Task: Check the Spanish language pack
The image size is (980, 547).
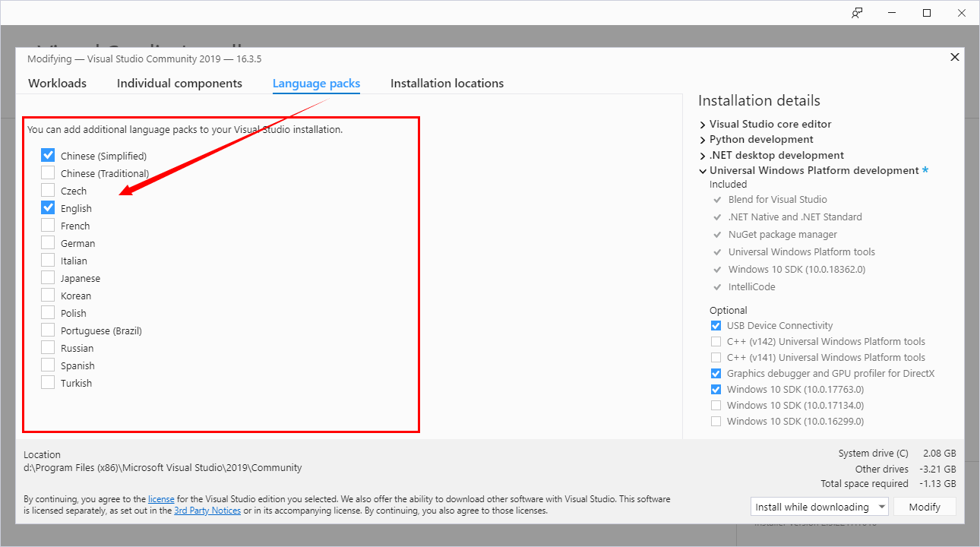Action: point(48,365)
